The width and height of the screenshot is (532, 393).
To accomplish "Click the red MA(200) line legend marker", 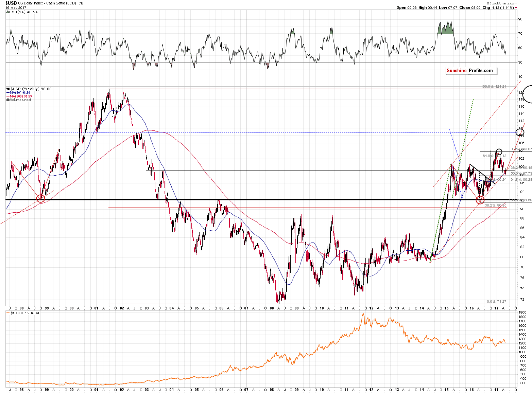I will tap(8, 96).
